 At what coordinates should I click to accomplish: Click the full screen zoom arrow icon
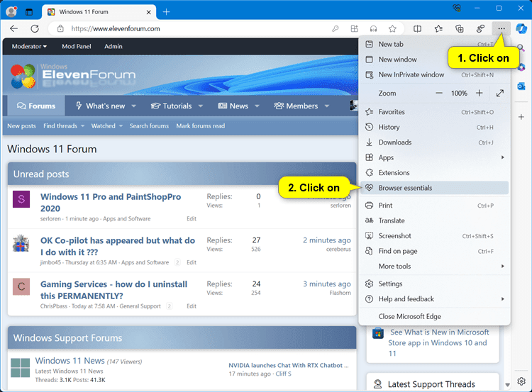(x=500, y=93)
